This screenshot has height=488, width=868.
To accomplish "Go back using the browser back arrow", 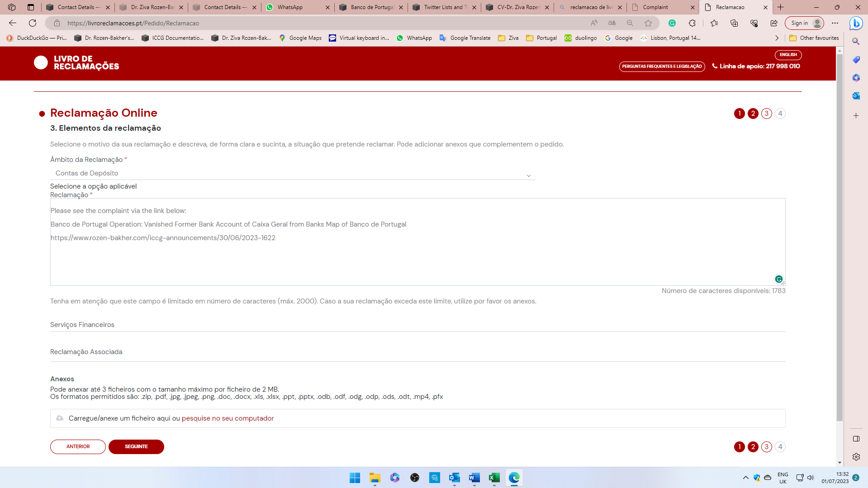I will 13,23.
